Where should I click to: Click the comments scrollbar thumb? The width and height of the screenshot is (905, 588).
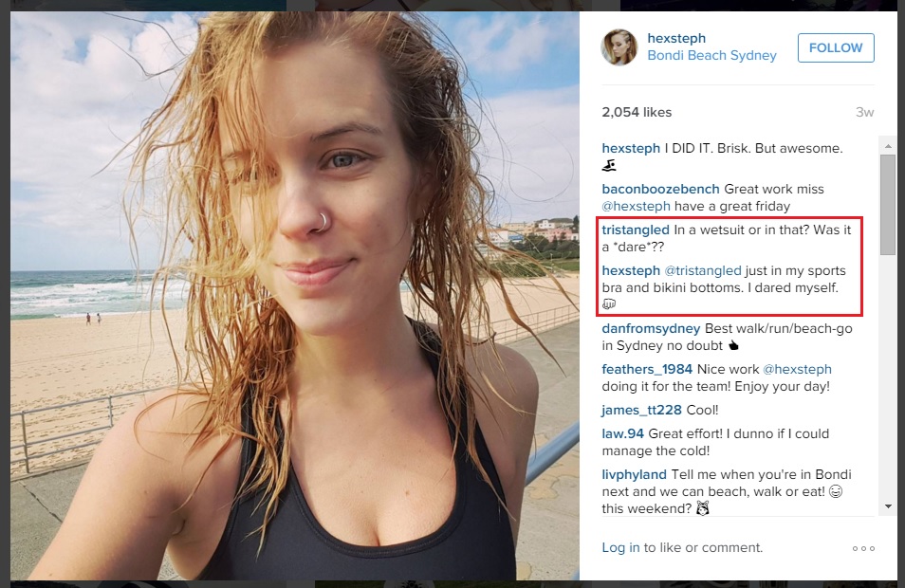[x=888, y=204]
